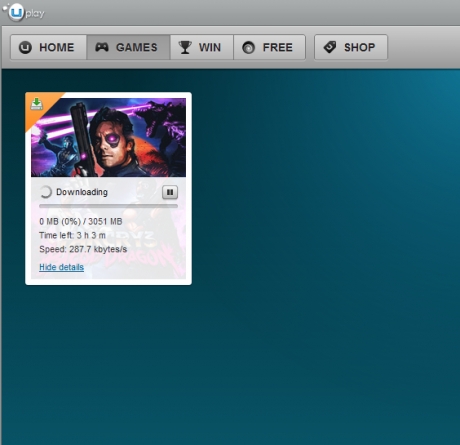460x445 pixels.
Task: Open the FREE tab label
Action: [x=278, y=47]
